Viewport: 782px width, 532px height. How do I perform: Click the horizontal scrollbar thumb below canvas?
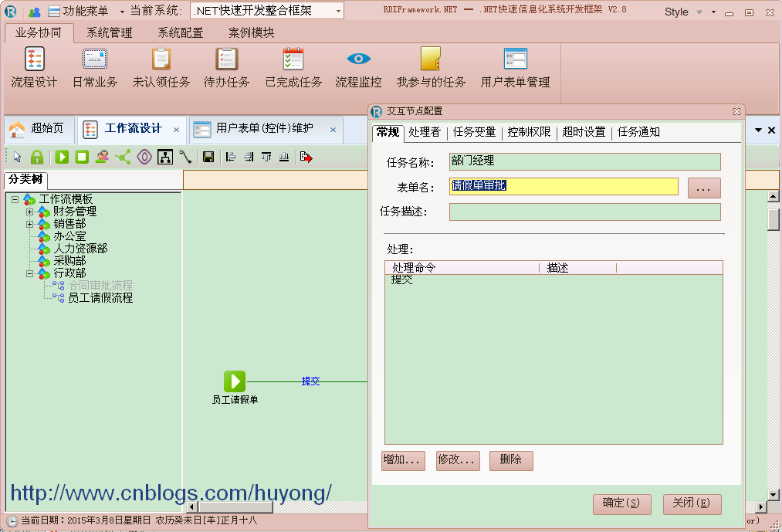235,507
